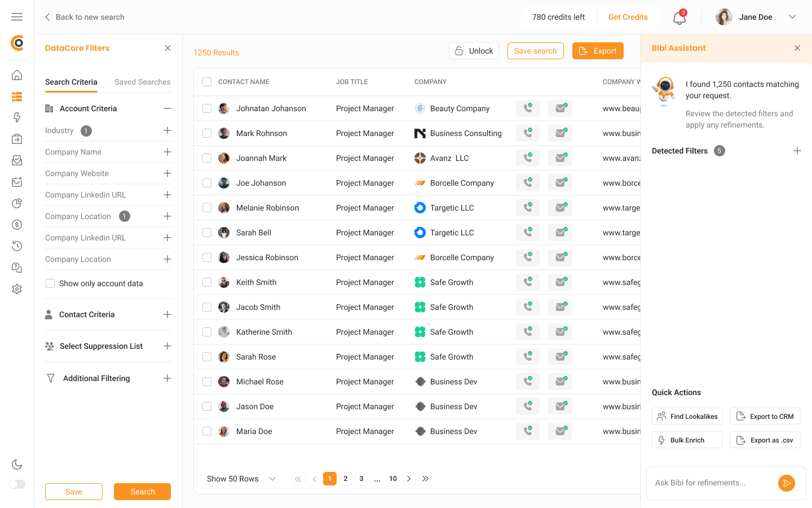
Task: Open the Settings gear sidebar icon
Action: 17,289
